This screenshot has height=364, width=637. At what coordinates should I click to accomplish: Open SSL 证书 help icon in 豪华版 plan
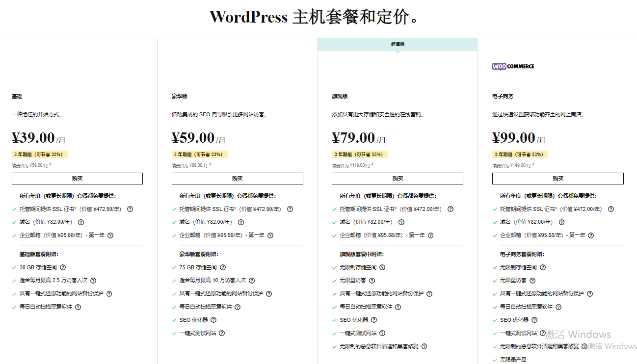coord(290,209)
